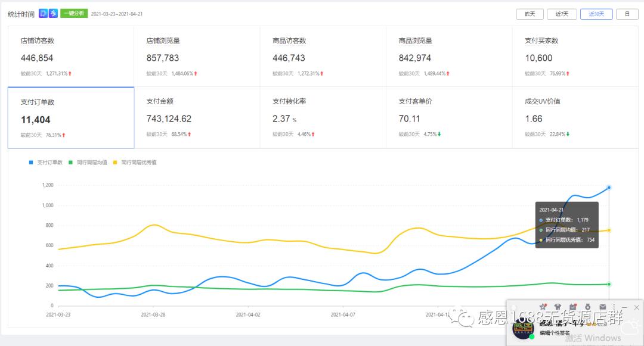Open the QQ avatar profile picture
Image resolution: width=644 pixels, height=346 pixels.
(x=524, y=329)
